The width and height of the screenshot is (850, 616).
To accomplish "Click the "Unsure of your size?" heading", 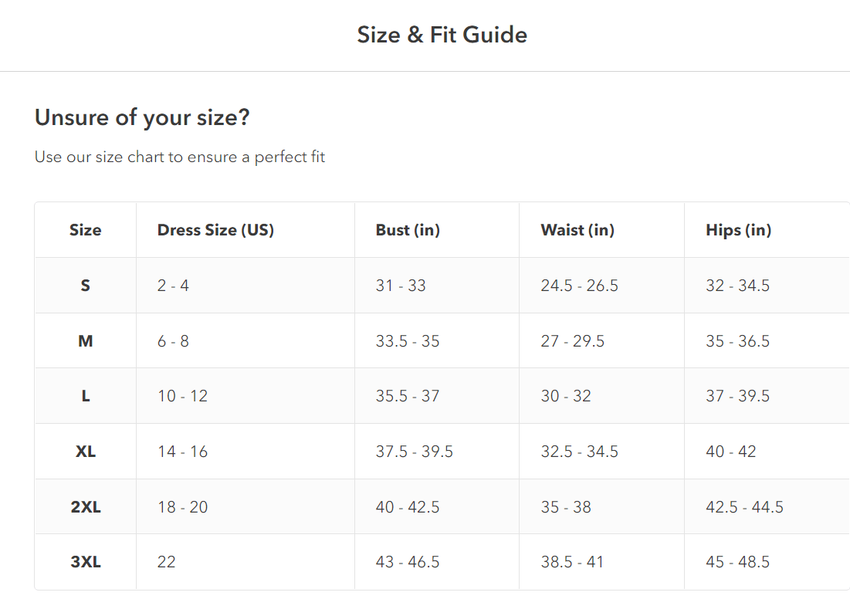I will point(142,118).
